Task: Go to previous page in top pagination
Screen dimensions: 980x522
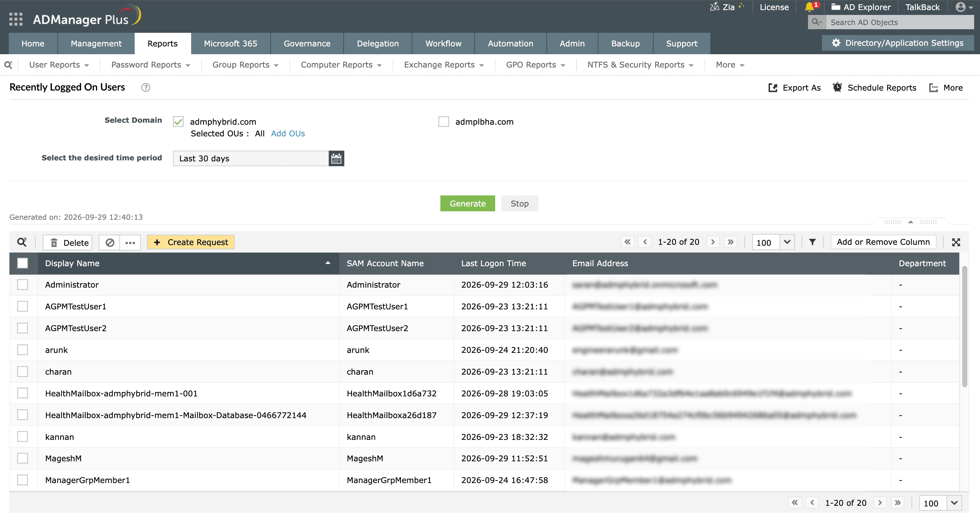Action: point(645,242)
